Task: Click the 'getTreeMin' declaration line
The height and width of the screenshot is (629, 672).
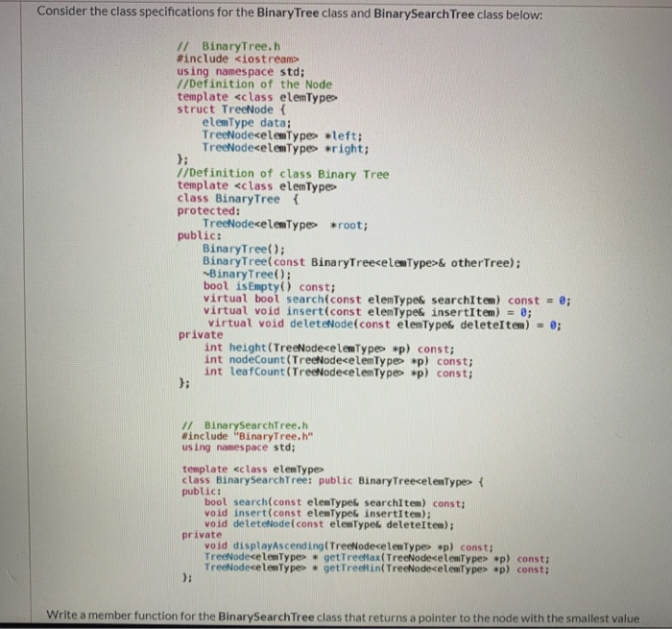Action: (x=376, y=569)
